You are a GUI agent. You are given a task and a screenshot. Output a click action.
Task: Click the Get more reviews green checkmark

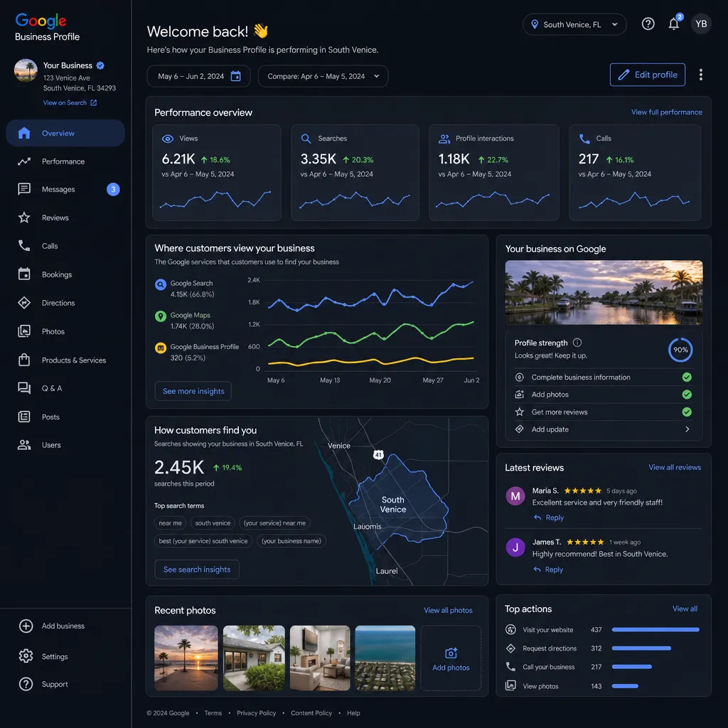687,412
